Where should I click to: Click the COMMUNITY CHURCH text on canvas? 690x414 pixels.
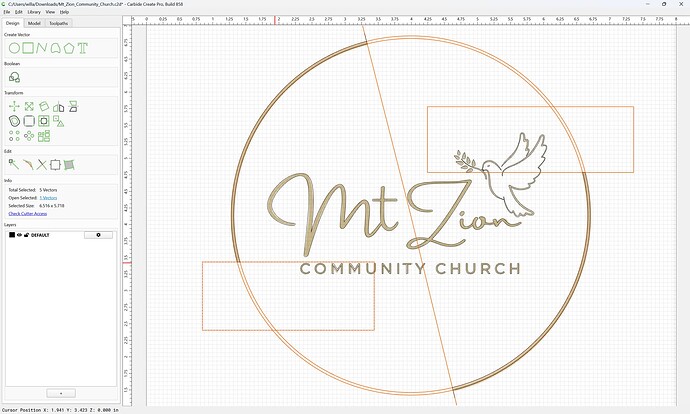coord(410,268)
